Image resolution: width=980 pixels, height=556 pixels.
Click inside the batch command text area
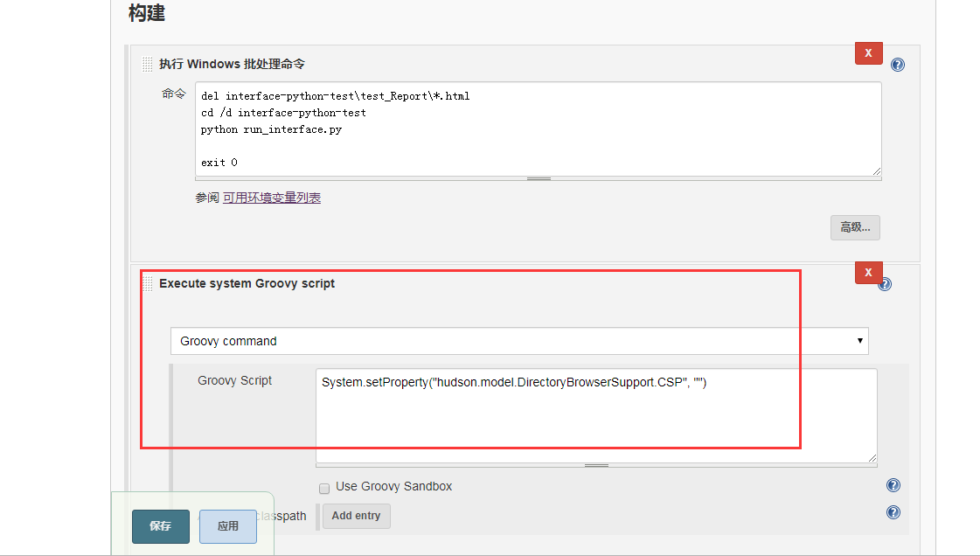coord(538,129)
